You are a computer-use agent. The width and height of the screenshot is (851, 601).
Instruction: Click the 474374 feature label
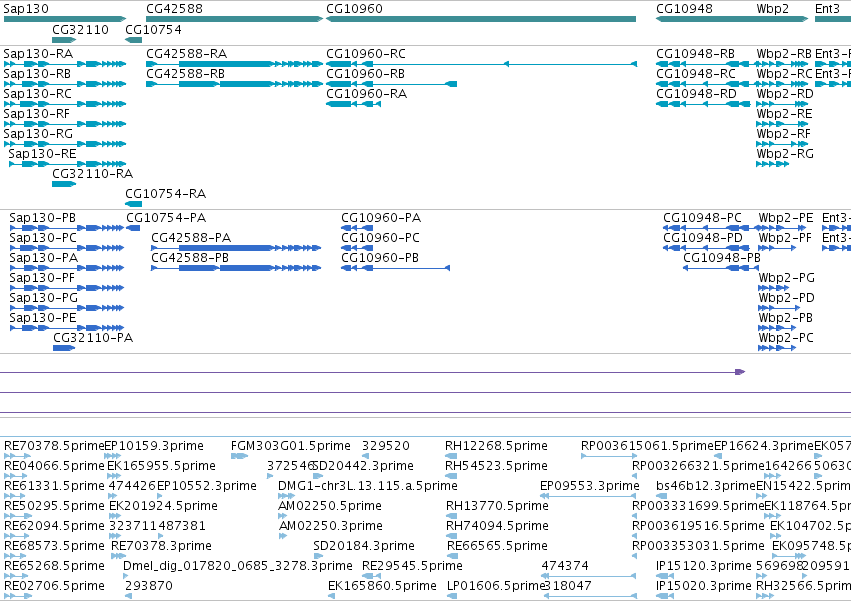565,566
